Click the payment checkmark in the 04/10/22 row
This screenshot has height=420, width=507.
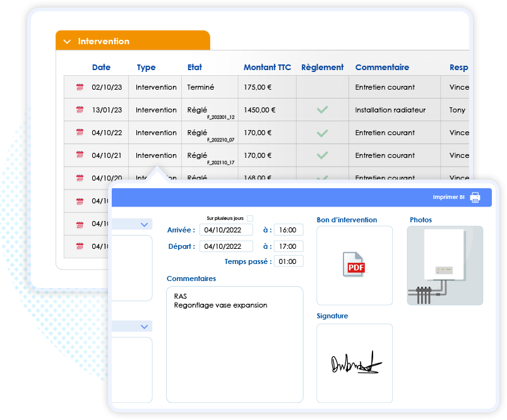click(x=323, y=133)
